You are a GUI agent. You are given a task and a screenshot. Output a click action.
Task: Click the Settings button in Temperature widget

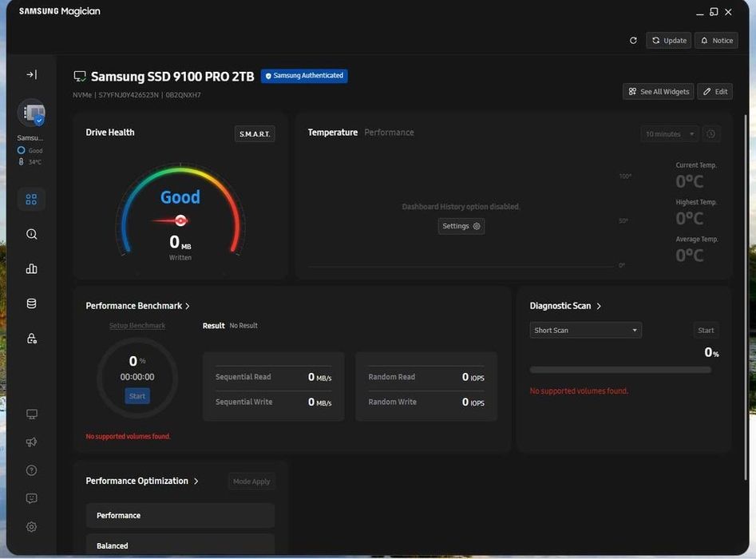pos(461,226)
